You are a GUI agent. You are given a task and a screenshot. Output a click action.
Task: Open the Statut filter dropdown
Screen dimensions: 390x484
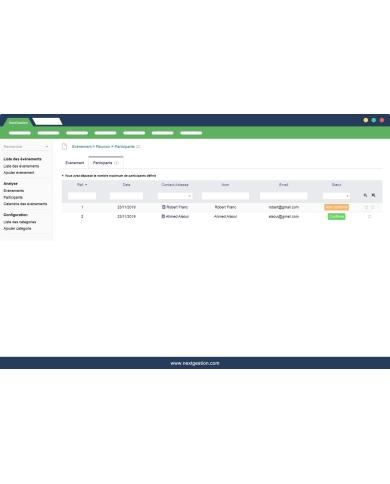tap(336, 196)
